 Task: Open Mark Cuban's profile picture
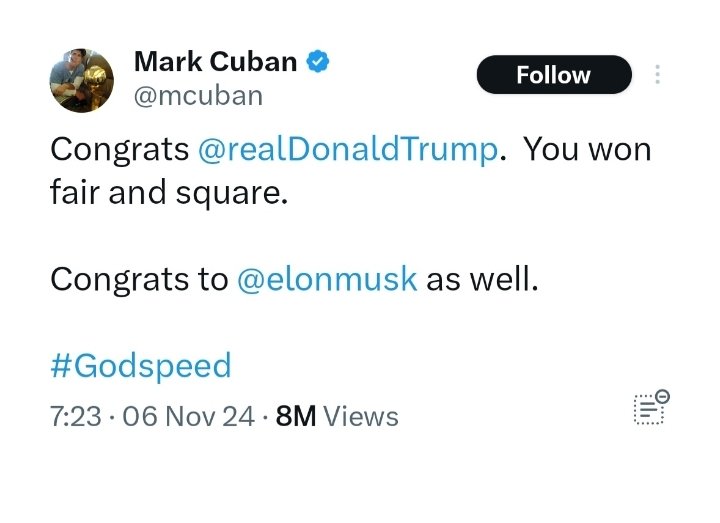[x=82, y=80]
